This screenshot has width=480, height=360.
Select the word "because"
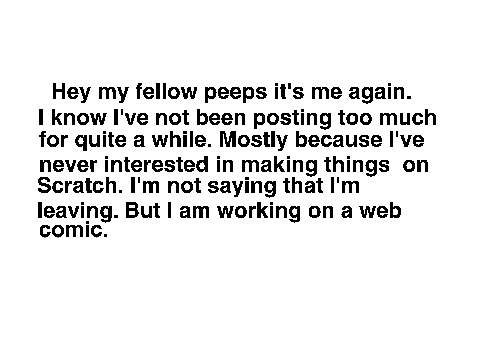[339, 139]
